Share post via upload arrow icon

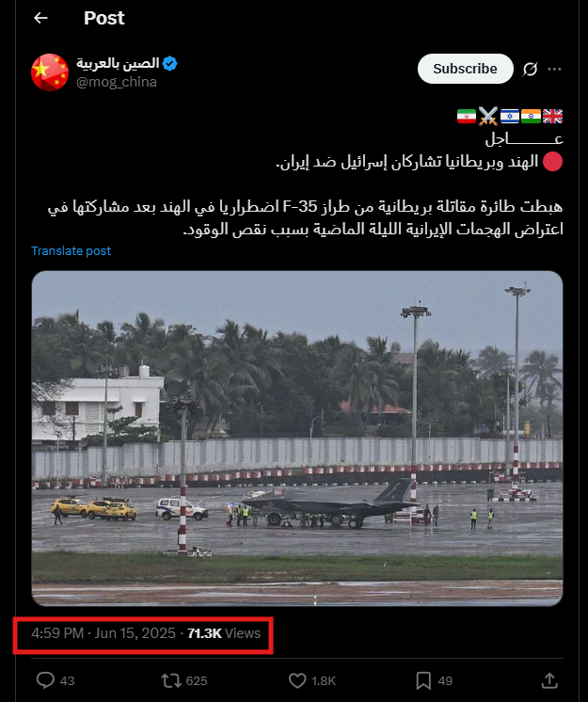(x=549, y=680)
